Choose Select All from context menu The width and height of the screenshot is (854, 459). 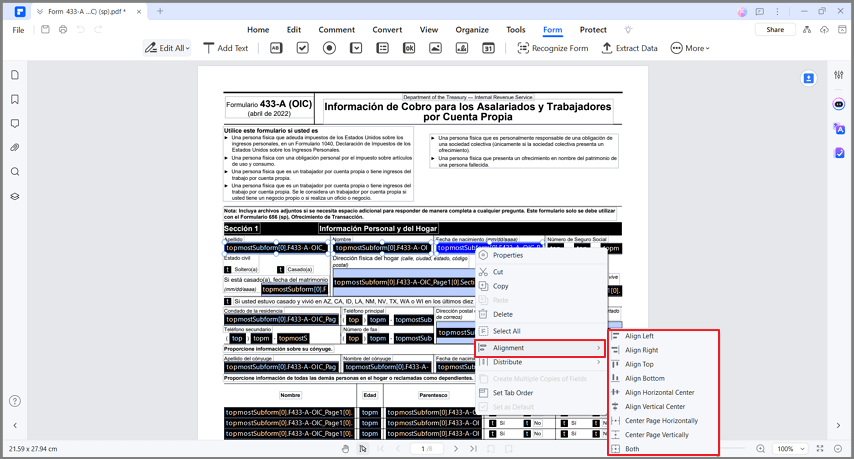click(541, 331)
